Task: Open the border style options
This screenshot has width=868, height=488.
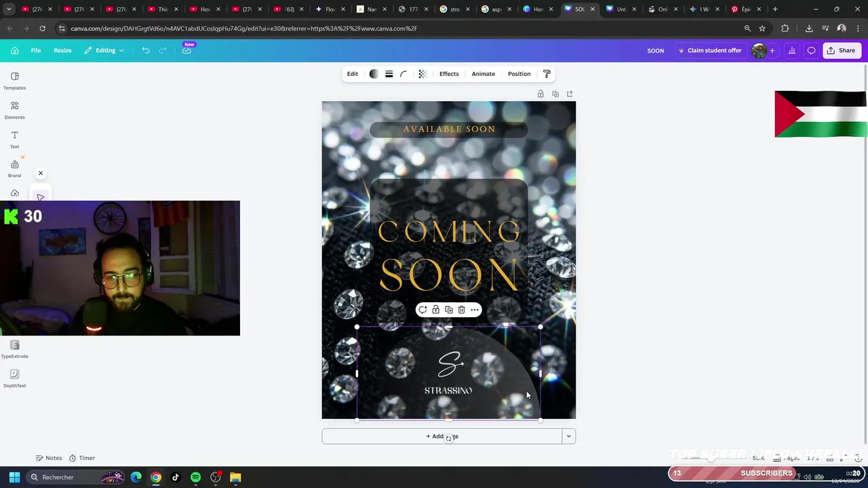Action: point(389,74)
